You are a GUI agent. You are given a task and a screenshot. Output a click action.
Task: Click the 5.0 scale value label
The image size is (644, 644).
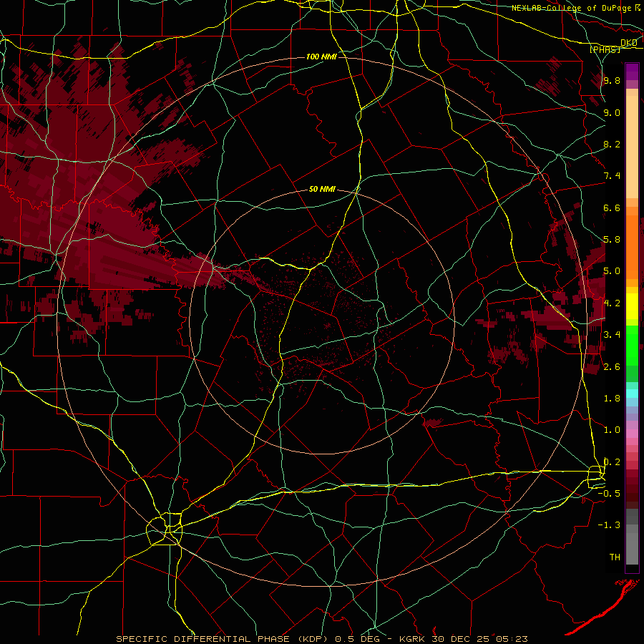[612, 271]
